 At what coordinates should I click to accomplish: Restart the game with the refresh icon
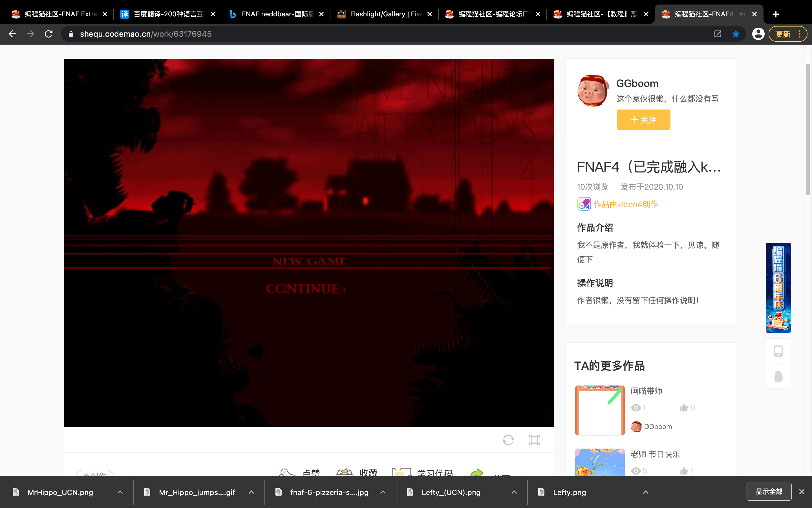[508, 440]
